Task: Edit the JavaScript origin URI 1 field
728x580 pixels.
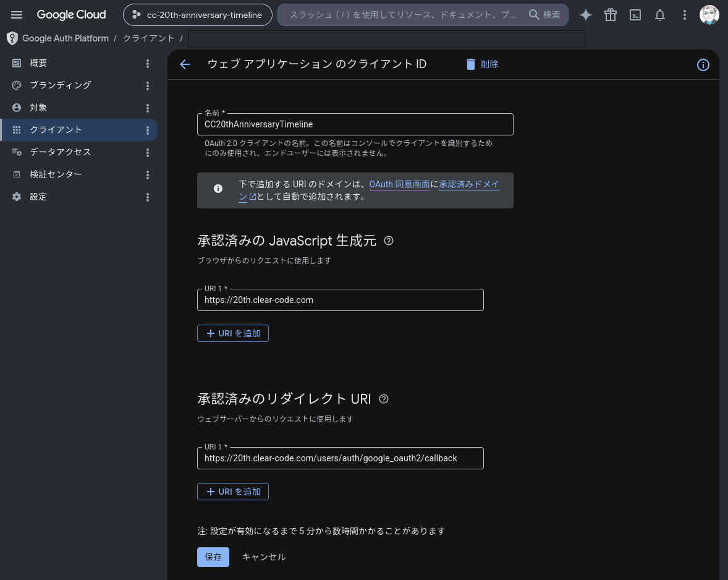Action: point(341,300)
